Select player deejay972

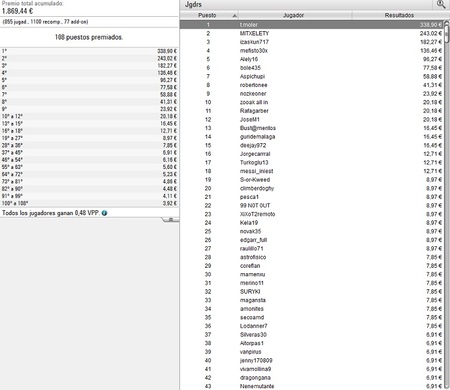pyautogui.click(x=253, y=145)
